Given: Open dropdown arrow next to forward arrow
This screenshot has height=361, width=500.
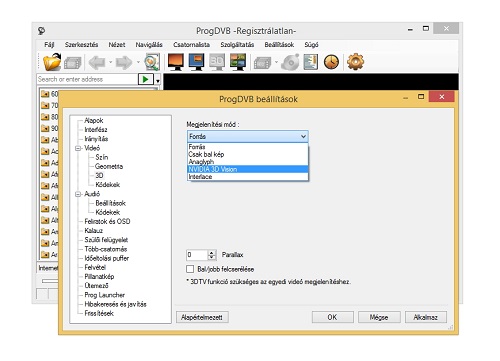Looking at the screenshot, I should (138, 62).
